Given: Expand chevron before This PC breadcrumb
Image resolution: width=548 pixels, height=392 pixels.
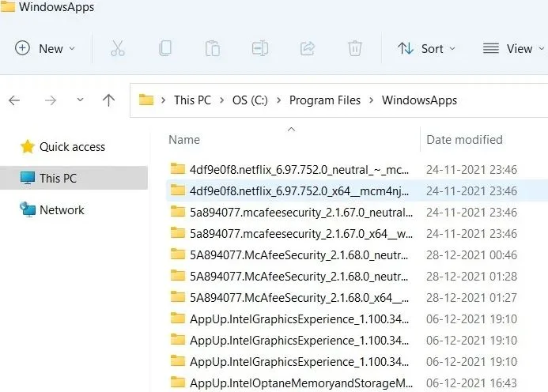Looking at the screenshot, I should click(x=163, y=100).
